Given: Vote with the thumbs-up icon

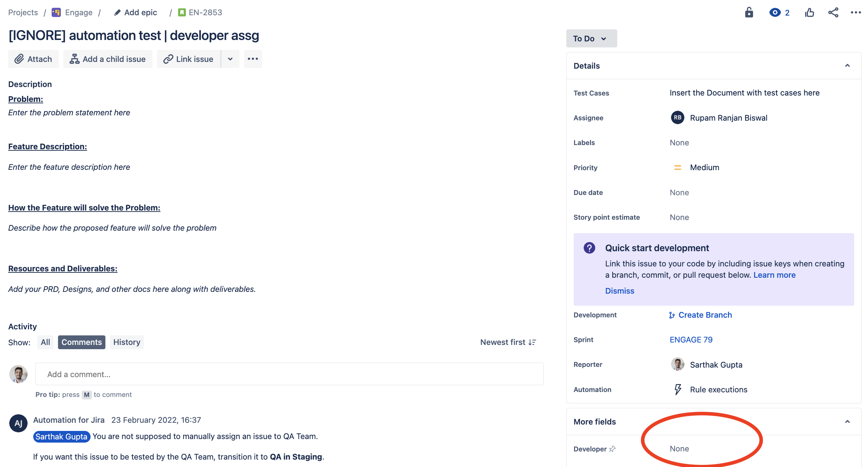Looking at the screenshot, I should 809,12.
